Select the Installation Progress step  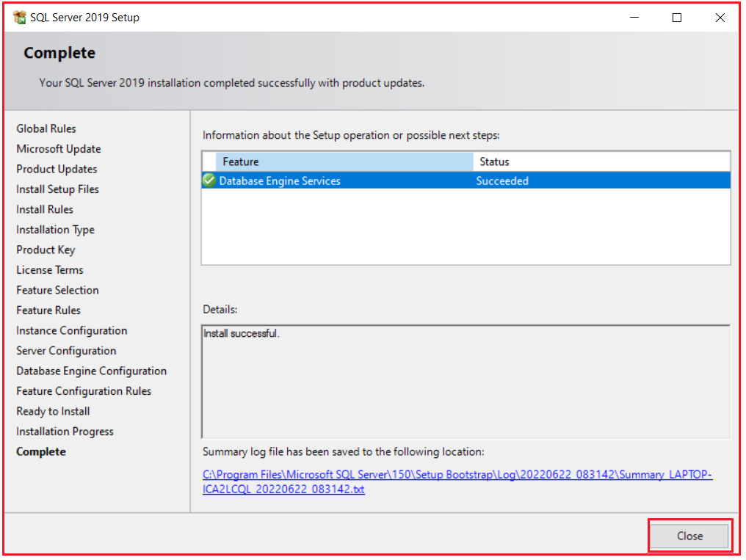[x=65, y=432]
